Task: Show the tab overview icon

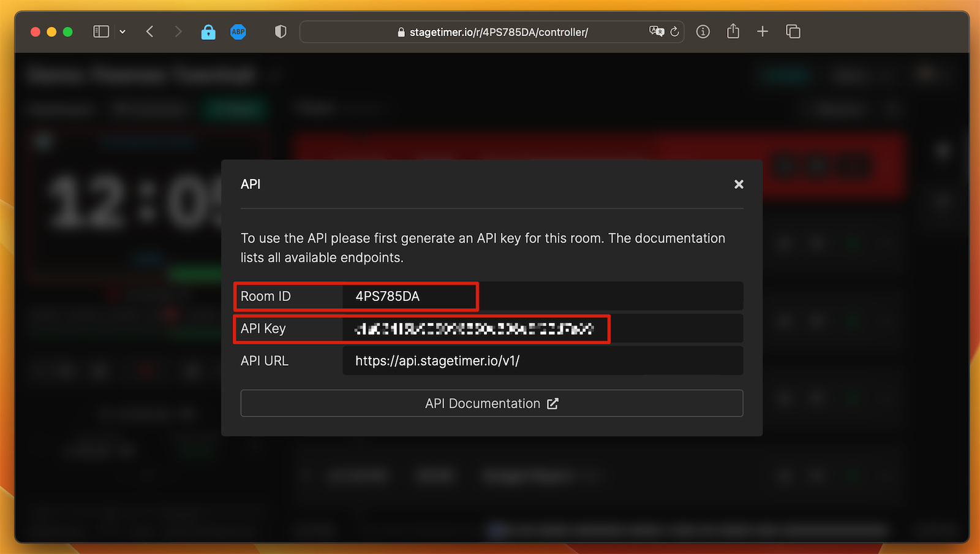Action: [793, 31]
